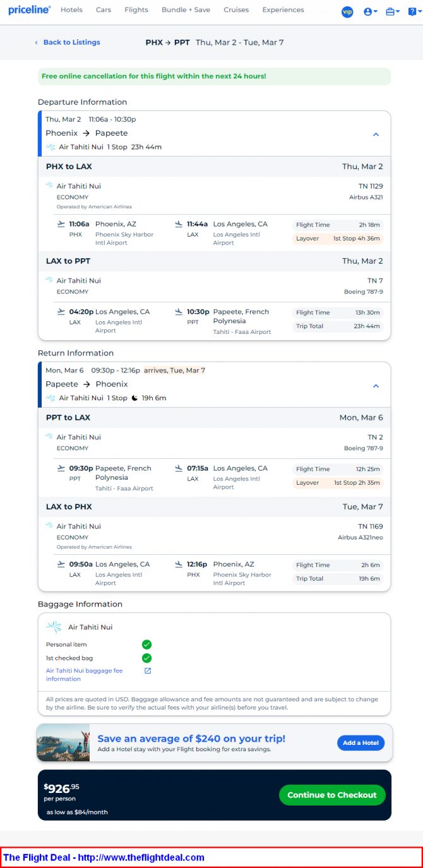Viewport: 423px width, 868px height.
Task: Click the landing plane icon beside 10:30p
Action: [x=179, y=312]
